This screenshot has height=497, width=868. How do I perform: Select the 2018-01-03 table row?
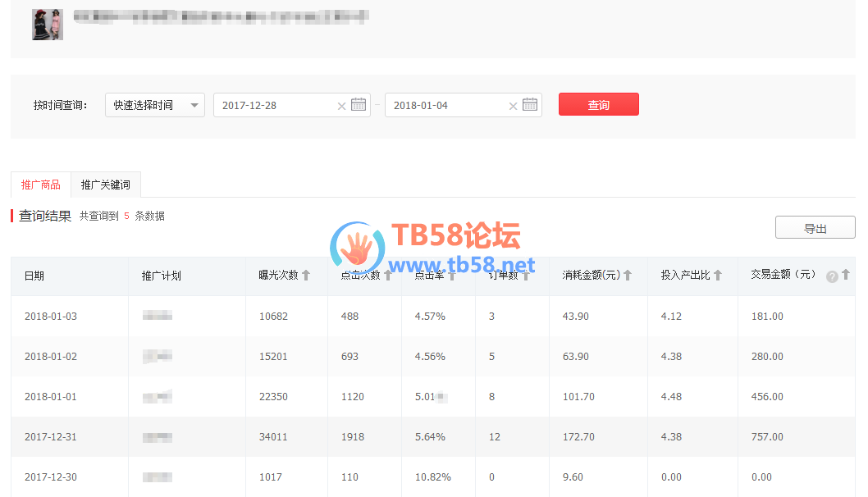coord(433,316)
